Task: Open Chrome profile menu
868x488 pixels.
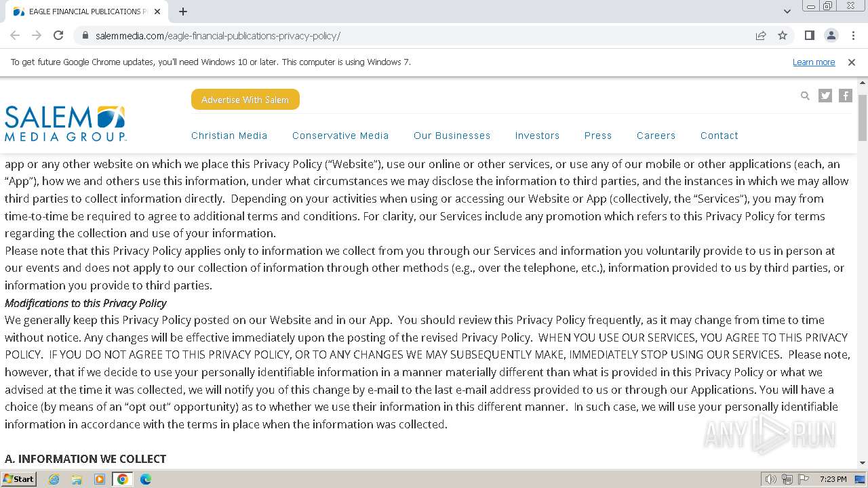Action: [x=831, y=35]
